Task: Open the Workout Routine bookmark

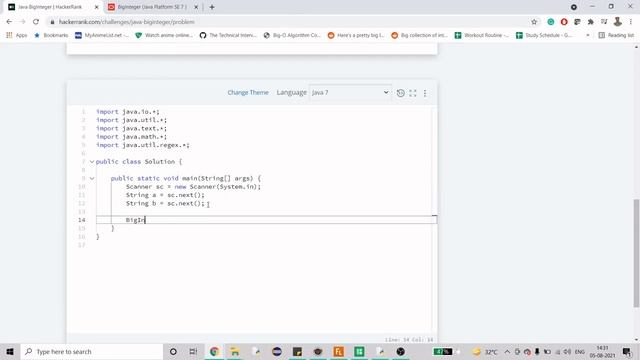Action: pos(482,35)
